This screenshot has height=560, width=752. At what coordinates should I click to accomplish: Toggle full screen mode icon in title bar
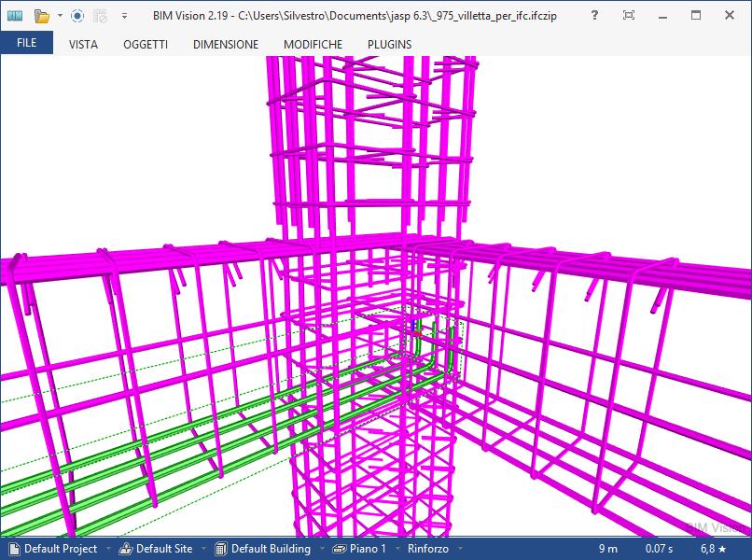[629, 15]
